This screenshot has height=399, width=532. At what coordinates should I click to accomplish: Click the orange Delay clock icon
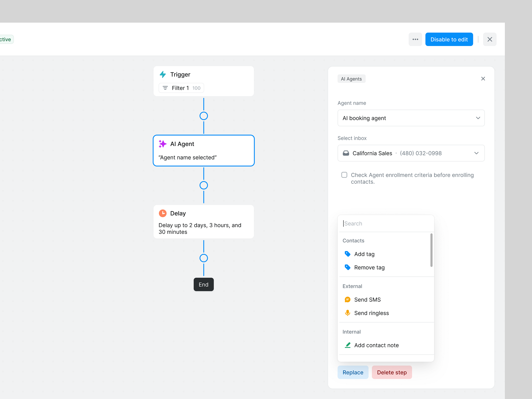(163, 213)
